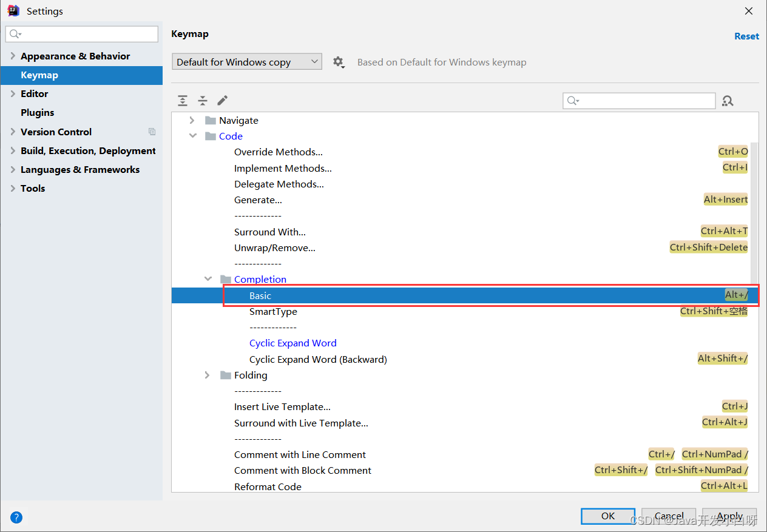Click the Ctrl+Shift+NumPad / shortcut label

[x=701, y=470]
